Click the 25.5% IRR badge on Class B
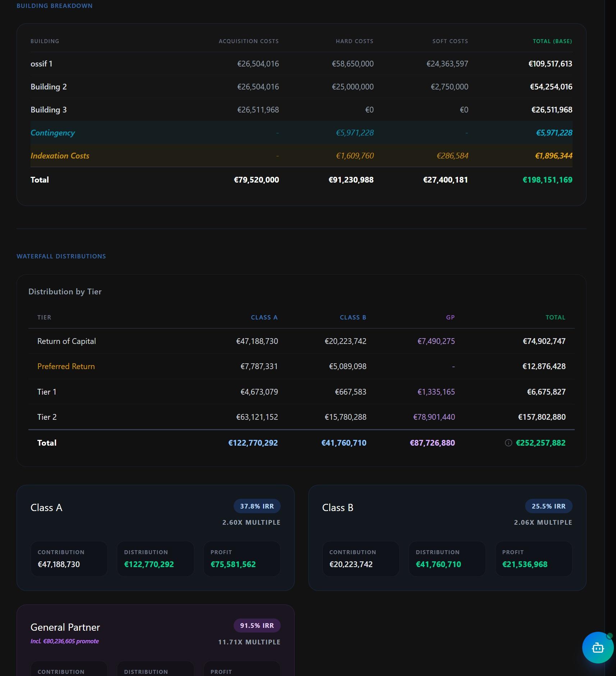Viewport: 616px width, 676px height. (548, 506)
